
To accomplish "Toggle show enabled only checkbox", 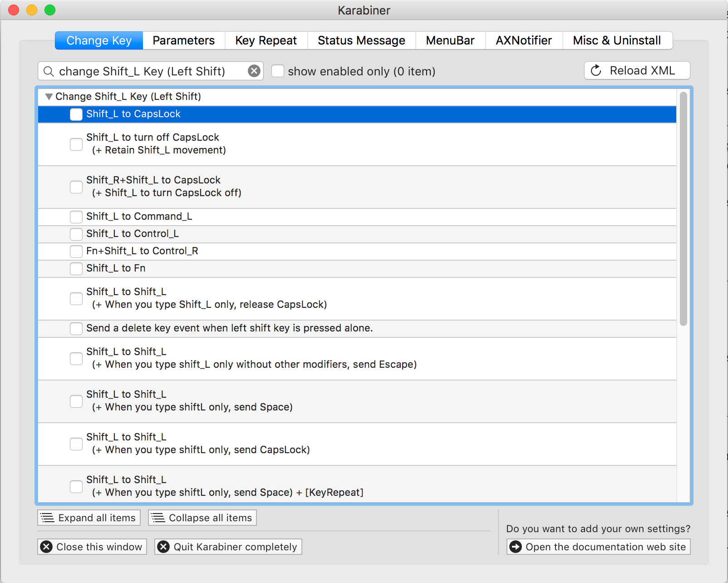I will point(278,71).
